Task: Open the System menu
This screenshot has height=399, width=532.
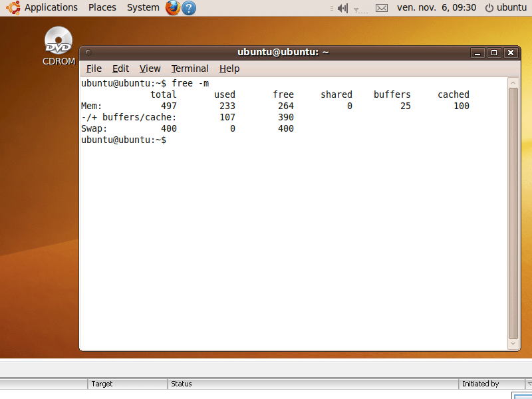Action: [x=143, y=7]
